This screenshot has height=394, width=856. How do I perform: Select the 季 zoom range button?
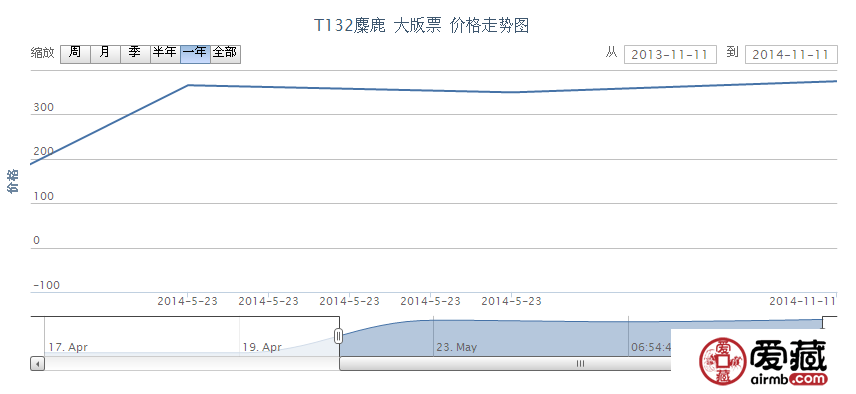(135, 54)
